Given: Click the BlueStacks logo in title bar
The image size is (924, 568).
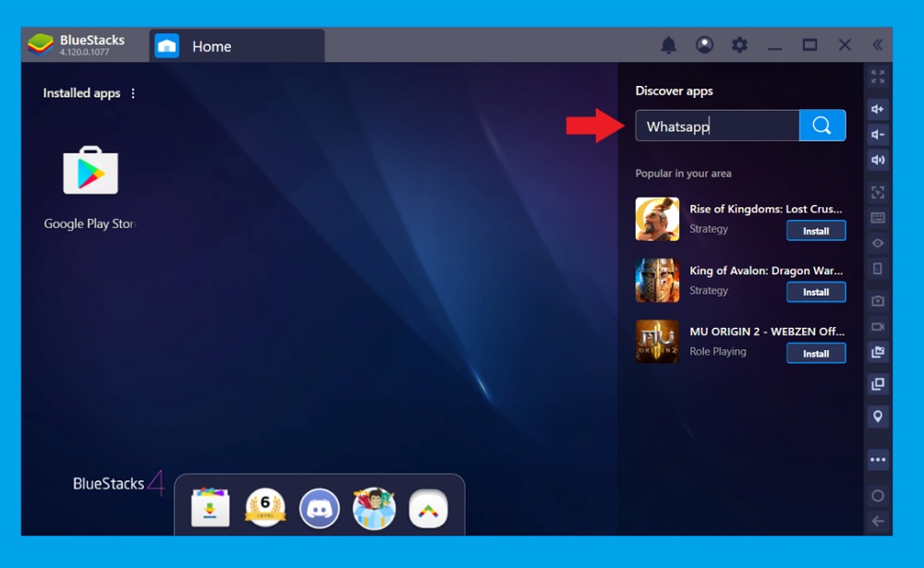Looking at the screenshot, I should click(41, 44).
